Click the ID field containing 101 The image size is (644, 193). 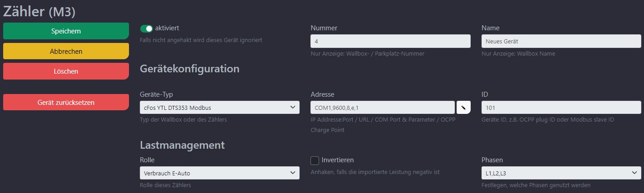tap(561, 108)
